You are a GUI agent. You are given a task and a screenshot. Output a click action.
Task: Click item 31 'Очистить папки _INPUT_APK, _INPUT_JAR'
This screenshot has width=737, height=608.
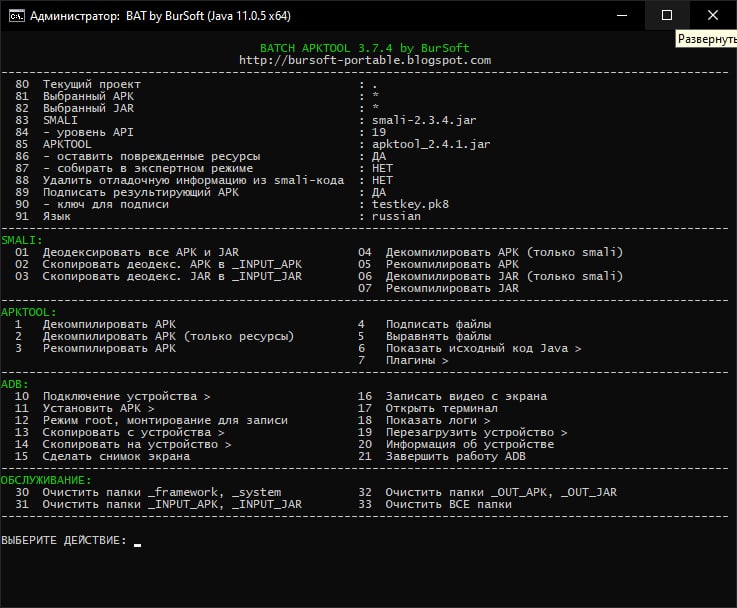pos(158,505)
